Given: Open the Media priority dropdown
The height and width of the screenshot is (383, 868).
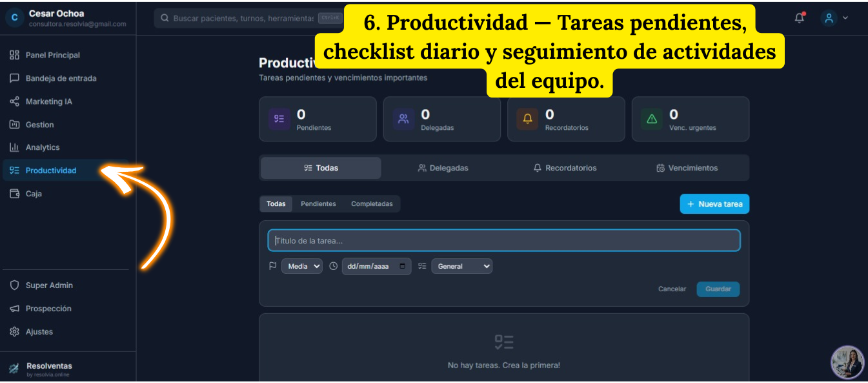Looking at the screenshot, I should 301,265.
